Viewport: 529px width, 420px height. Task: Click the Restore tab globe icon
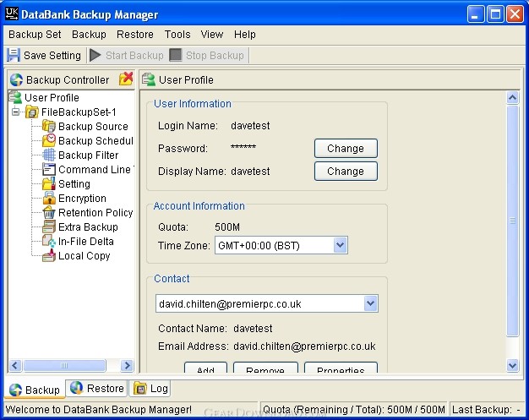(x=77, y=388)
